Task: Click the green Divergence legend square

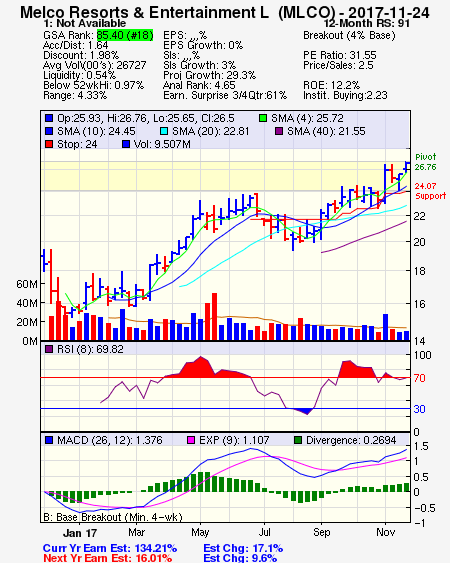Action: point(298,440)
